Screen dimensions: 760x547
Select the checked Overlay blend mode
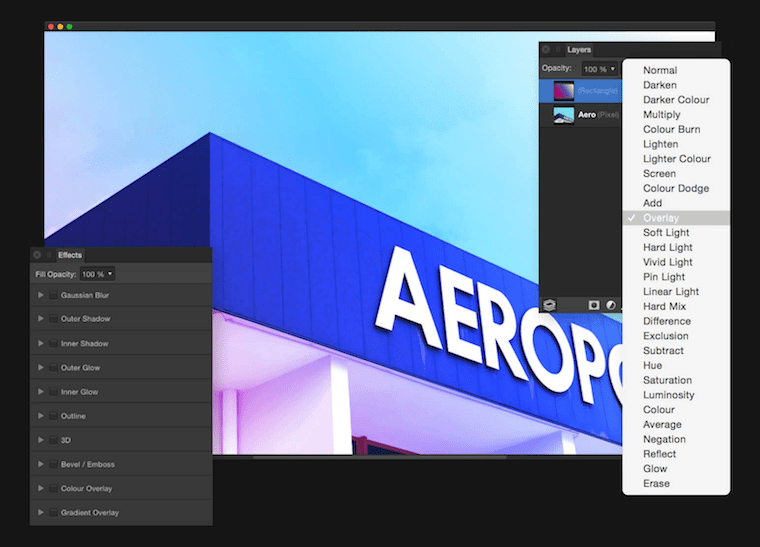pos(676,218)
